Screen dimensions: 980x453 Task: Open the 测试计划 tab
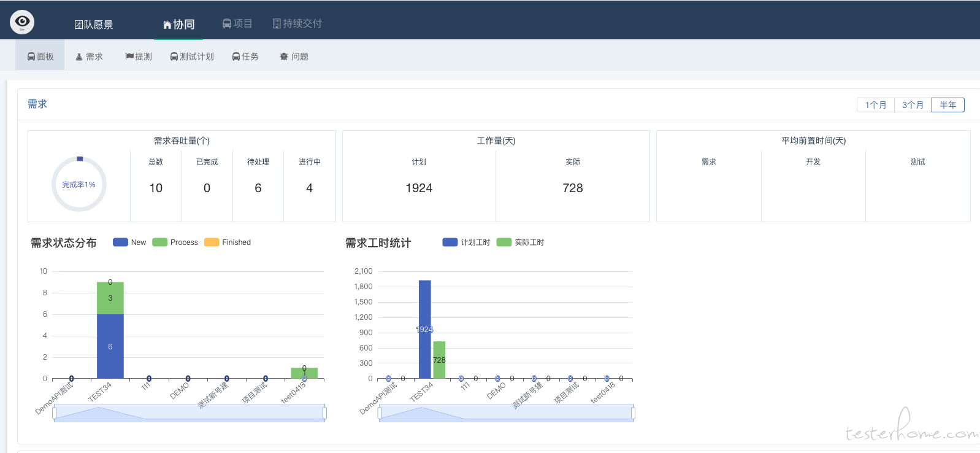(192, 56)
